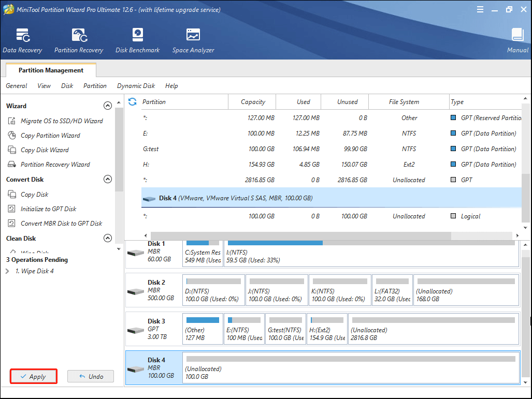Sort by the Capacity column header
This screenshot has height=399, width=532.
[252, 102]
